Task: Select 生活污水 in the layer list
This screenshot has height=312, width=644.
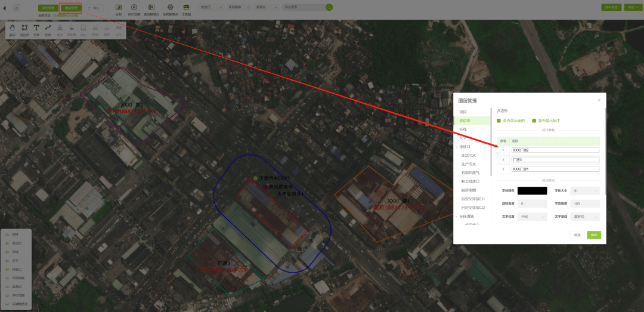Action: [469, 155]
